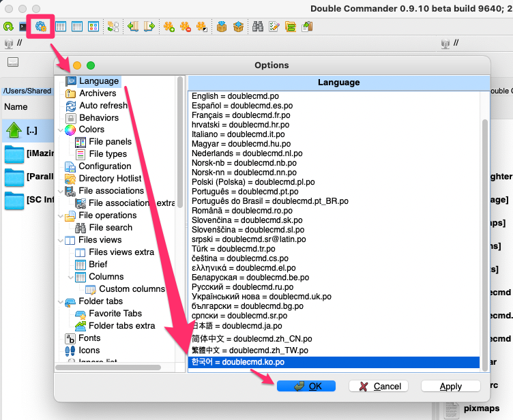513x420 pixels.
Task: Open the terminal icon in toolbar
Action: [23, 27]
